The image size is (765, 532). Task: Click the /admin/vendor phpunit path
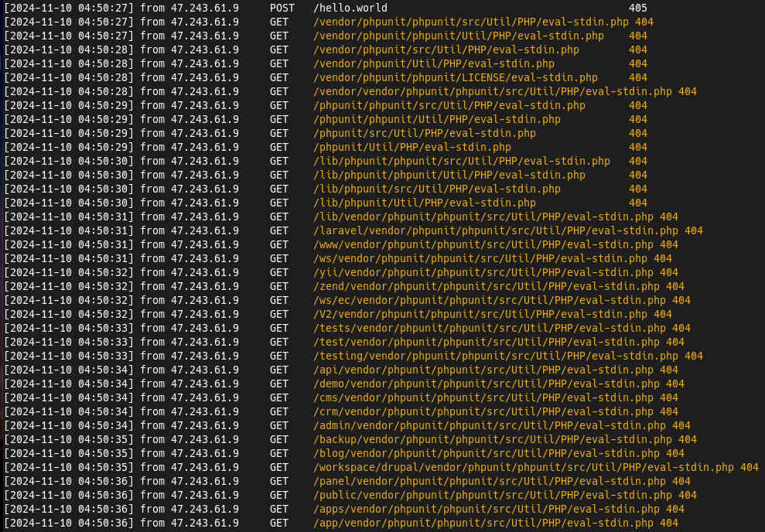tap(489, 425)
